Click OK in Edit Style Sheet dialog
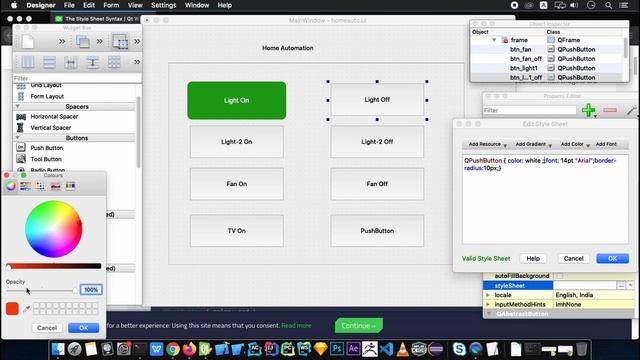640x360 pixels. click(x=612, y=258)
